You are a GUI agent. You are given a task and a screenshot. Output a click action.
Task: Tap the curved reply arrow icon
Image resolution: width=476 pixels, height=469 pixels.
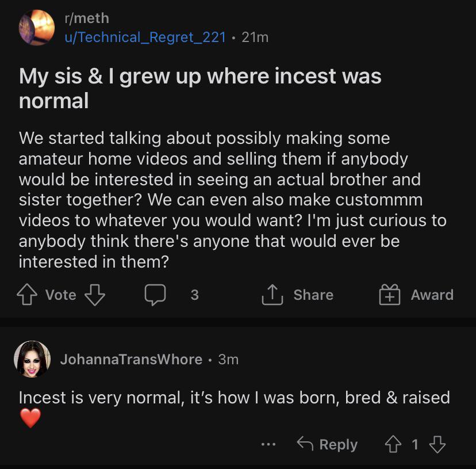[304, 444]
